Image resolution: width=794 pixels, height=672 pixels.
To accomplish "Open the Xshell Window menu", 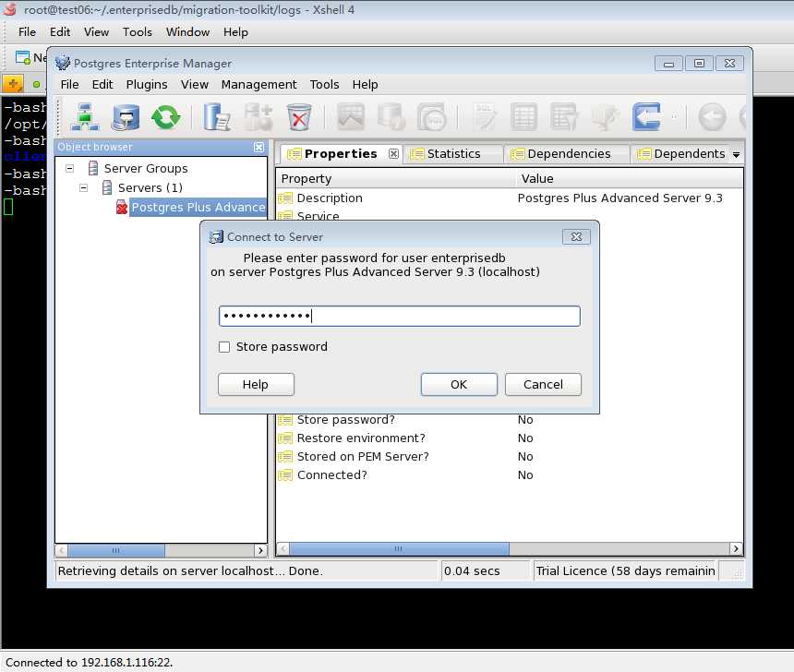I will [187, 32].
